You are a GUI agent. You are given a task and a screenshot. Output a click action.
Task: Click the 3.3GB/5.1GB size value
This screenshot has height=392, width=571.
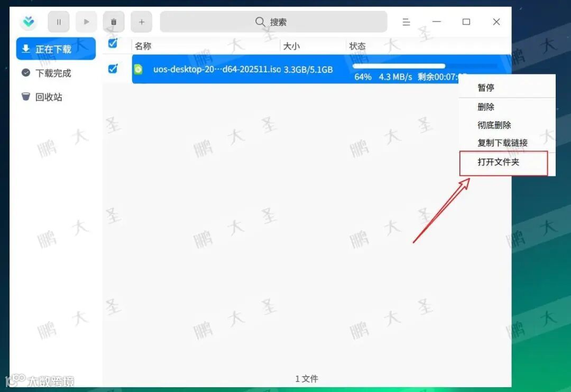point(308,70)
